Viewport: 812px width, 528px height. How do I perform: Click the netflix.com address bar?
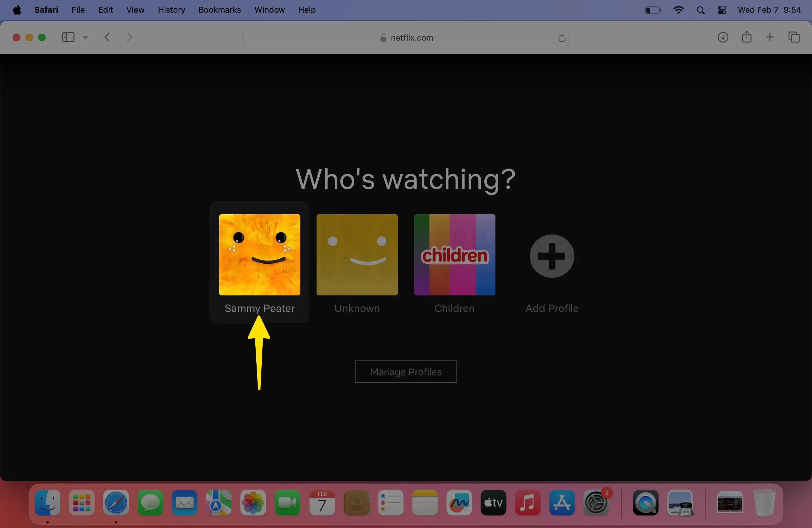(x=405, y=38)
